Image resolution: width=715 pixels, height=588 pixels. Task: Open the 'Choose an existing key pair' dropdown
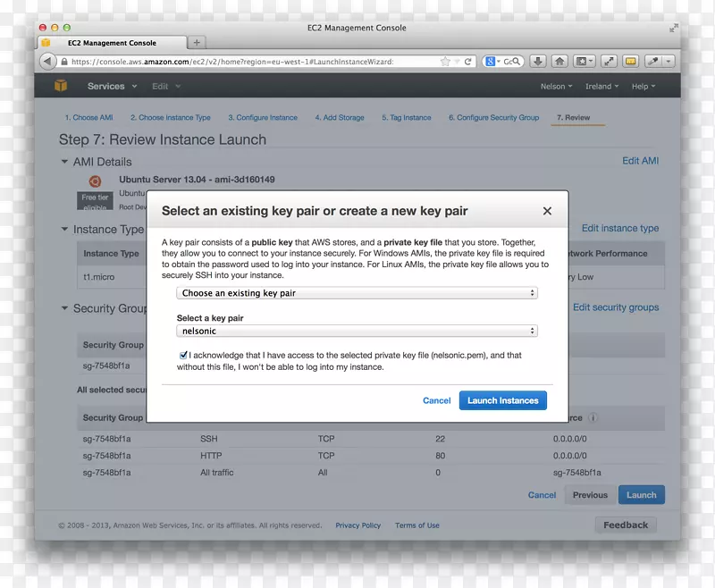(x=356, y=293)
